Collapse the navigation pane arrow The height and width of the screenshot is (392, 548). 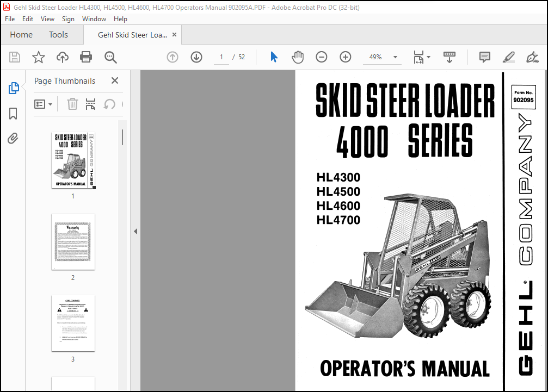[x=136, y=231]
